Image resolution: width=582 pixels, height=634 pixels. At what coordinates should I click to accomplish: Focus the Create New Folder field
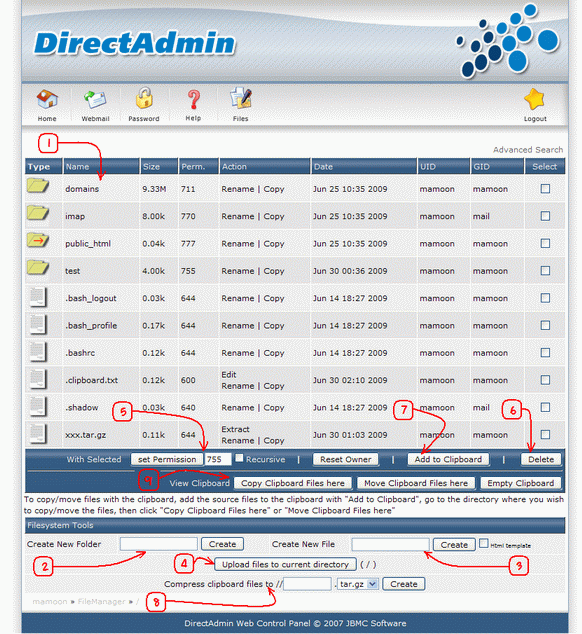[159, 544]
